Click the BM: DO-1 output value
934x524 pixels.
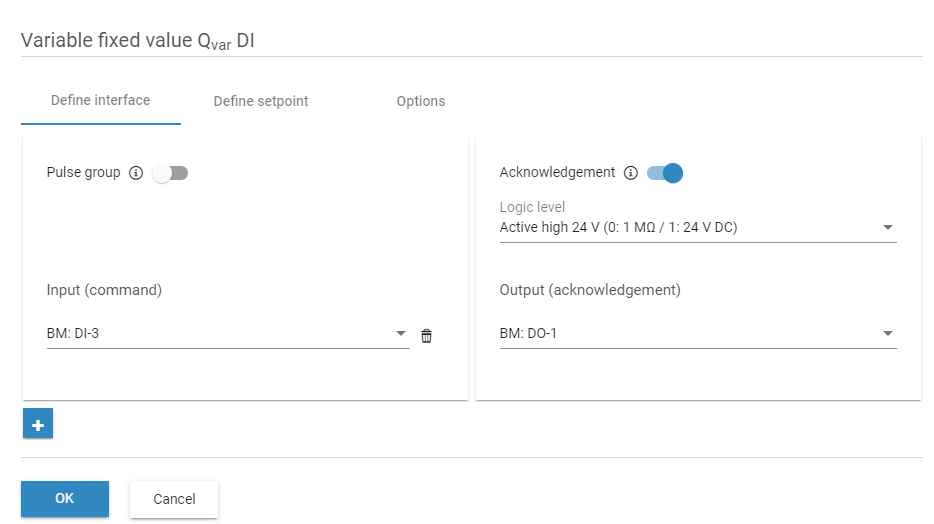coord(528,334)
